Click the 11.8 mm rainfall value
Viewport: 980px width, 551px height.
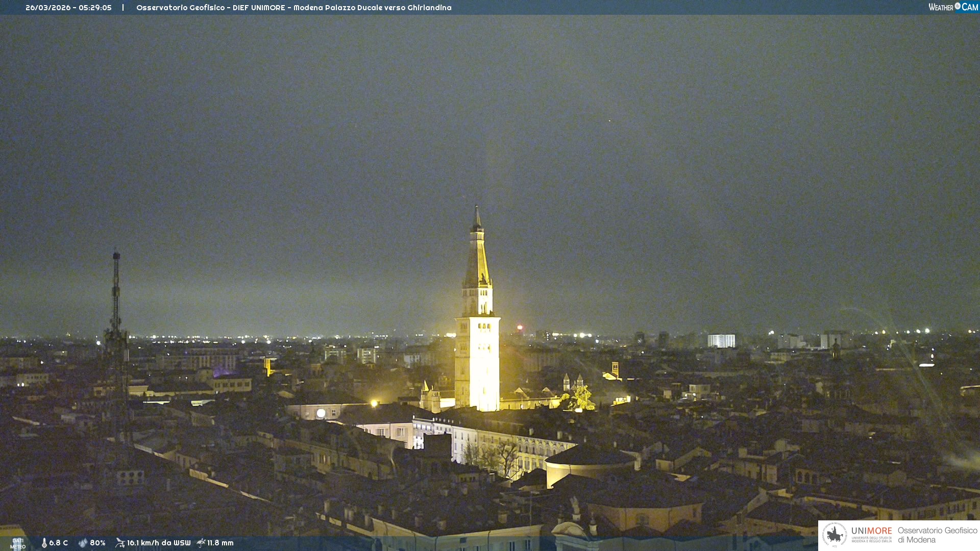[220, 543]
